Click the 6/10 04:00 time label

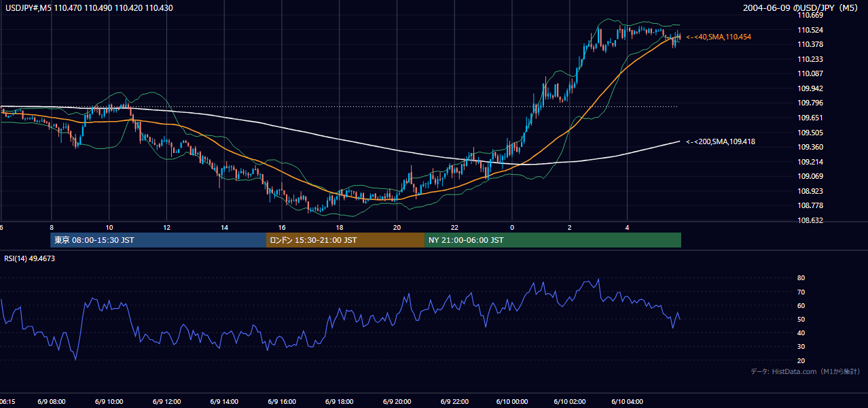628,402
